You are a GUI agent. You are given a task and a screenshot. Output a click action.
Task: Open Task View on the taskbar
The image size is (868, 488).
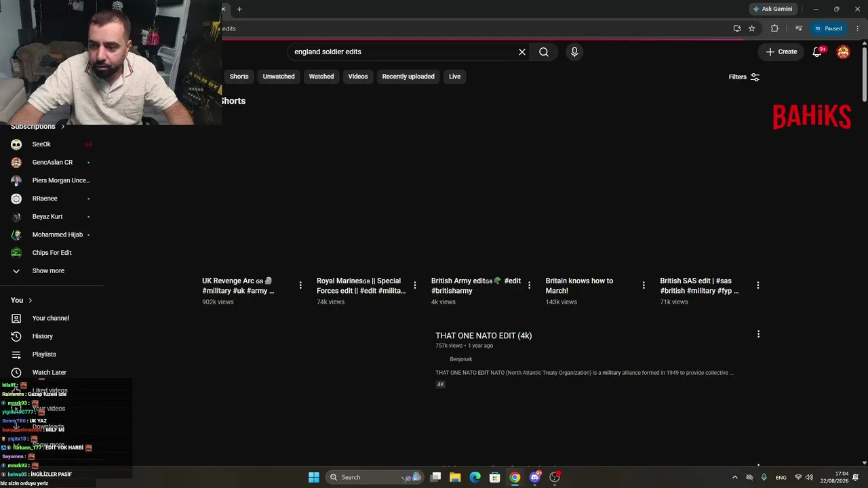[x=436, y=477]
